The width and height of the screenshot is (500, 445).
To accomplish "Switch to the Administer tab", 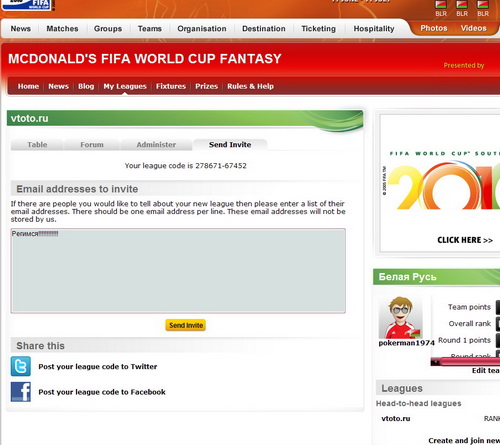I will (x=156, y=145).
